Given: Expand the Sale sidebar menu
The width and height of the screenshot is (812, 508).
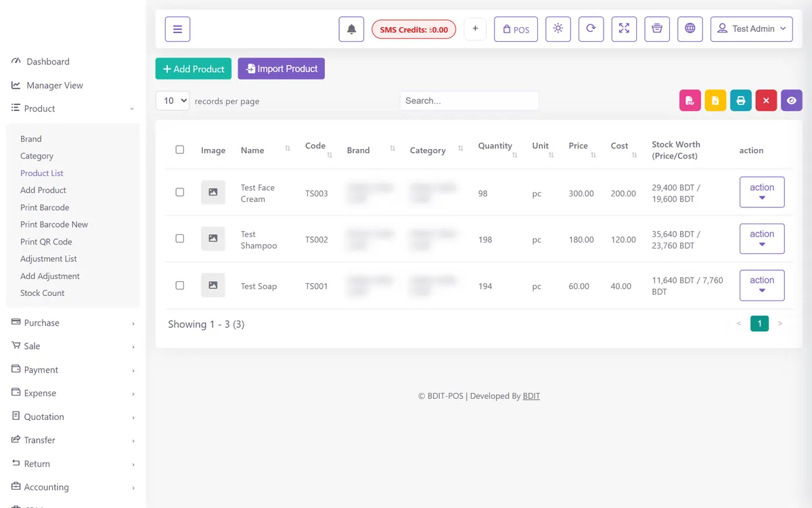Looking at the screenshot, I should coord(72,346).
